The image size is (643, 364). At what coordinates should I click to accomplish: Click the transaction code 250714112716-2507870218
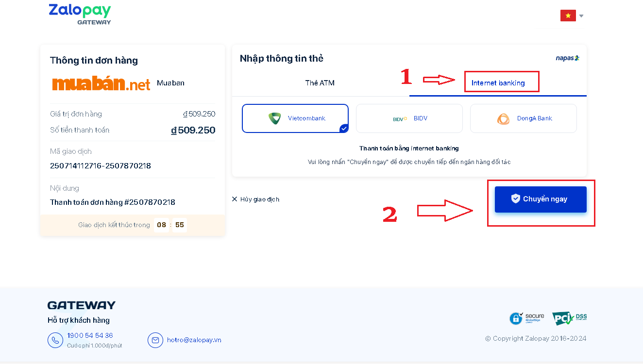tap(101, 166)
